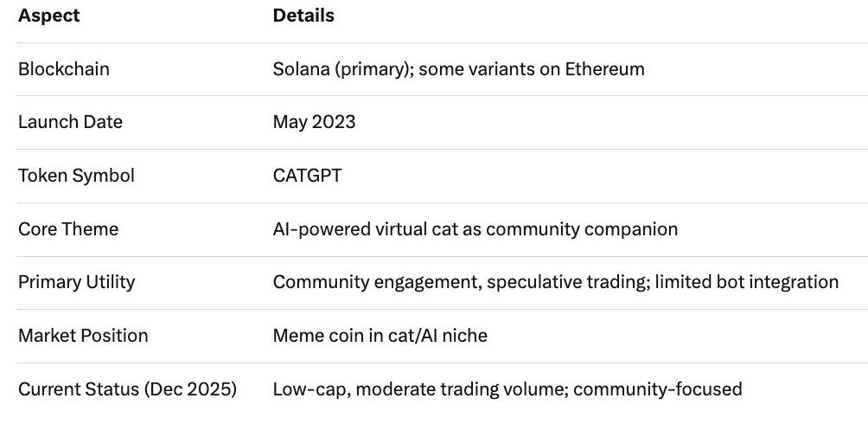868x424 pixels.
Task: Click the Meme coin in cat/AI niche text
Action: click(380, 335)
